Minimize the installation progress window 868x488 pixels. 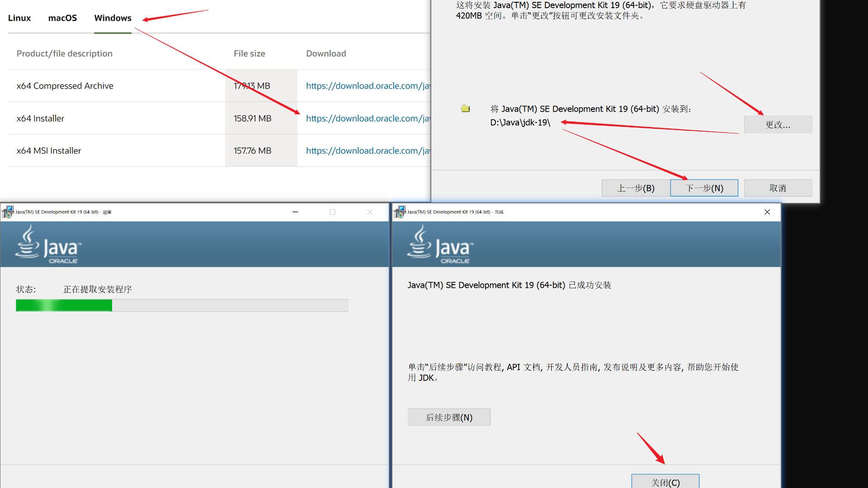click(295, 212)
